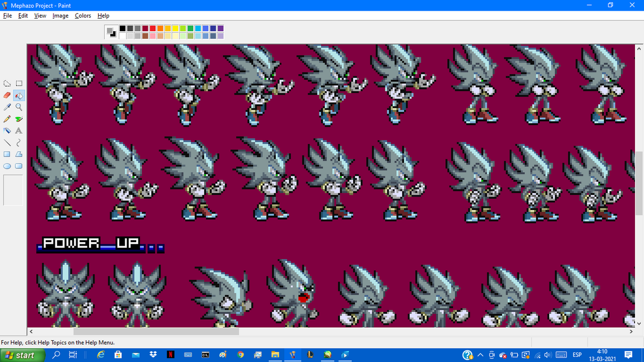Click the active Paint taskbar icon

(293, 355)
